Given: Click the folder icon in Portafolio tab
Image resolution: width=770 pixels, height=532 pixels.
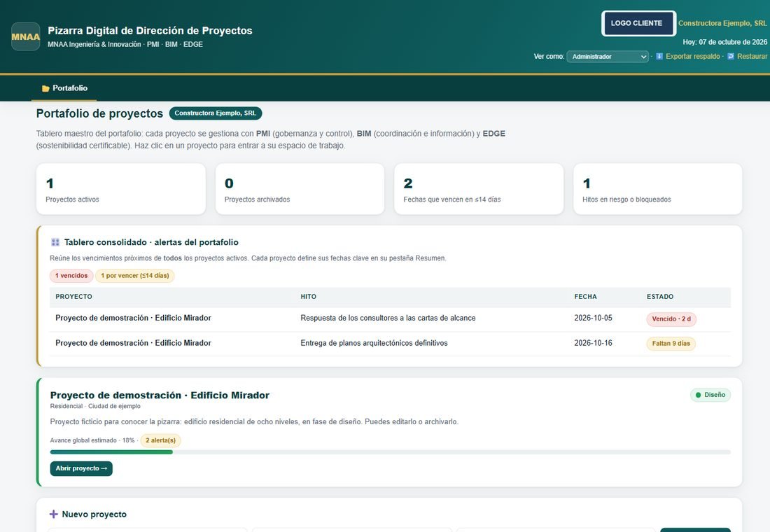Looking at the screenshot, I should [45, 88].
